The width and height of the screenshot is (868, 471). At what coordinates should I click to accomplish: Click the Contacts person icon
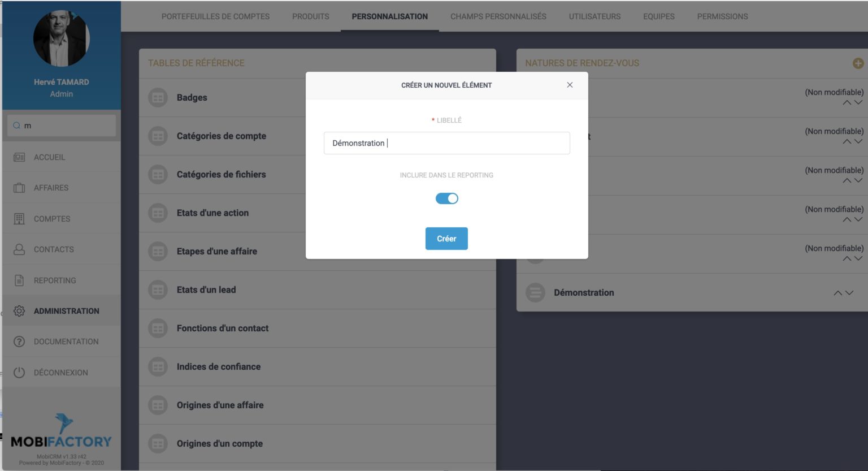19,249
